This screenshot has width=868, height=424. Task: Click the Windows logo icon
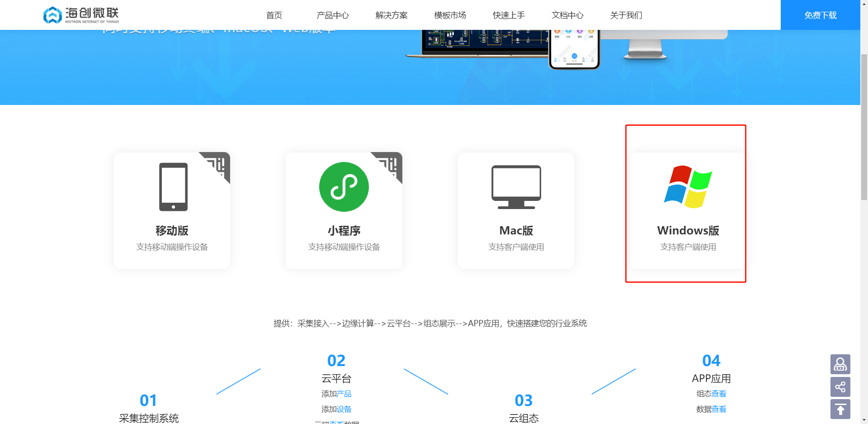tap(688, 186)
